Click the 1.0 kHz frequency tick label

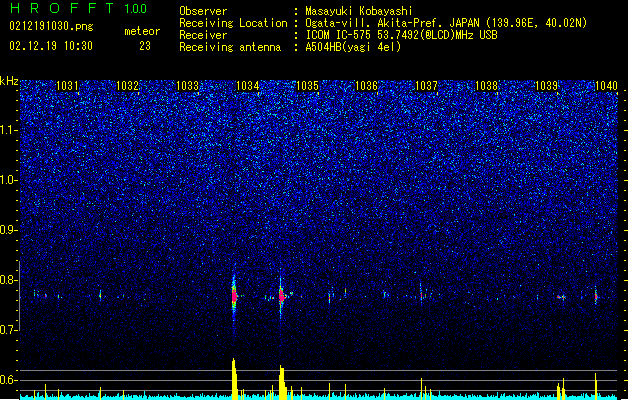[9, 180]
